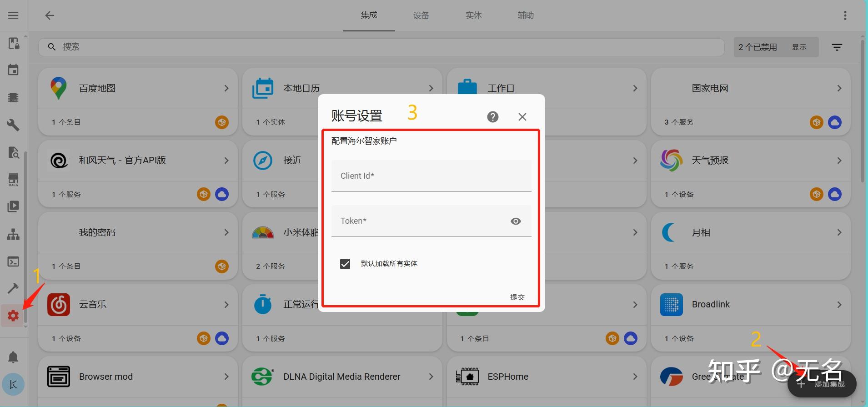Viewport: 868px width, 407px height.
Task: Open the wrench tools icon in the sidebar
Action: pos(13,125)
